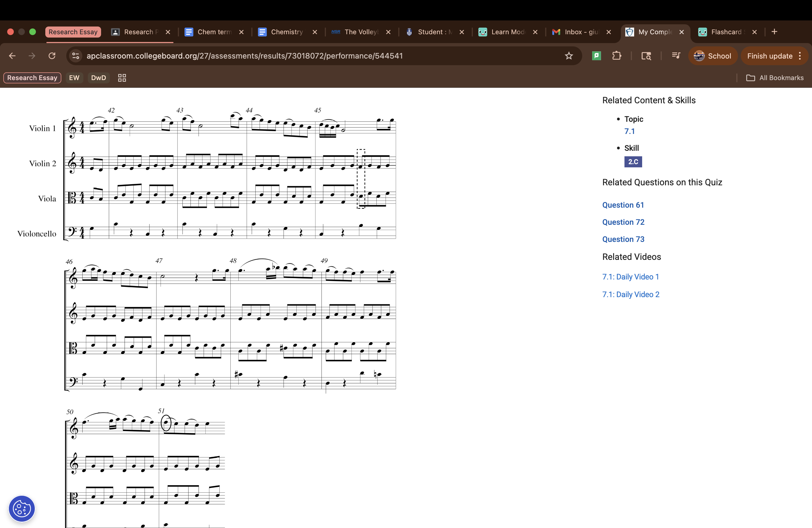Open the Extensions puzzle icon
Viewport: 812px width, 528px height.
click(616, 56)
